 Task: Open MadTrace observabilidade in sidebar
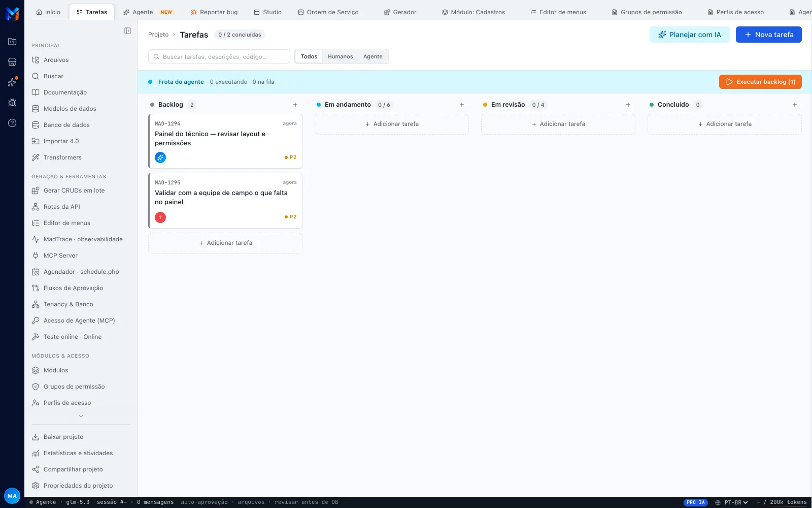(81, 239)
